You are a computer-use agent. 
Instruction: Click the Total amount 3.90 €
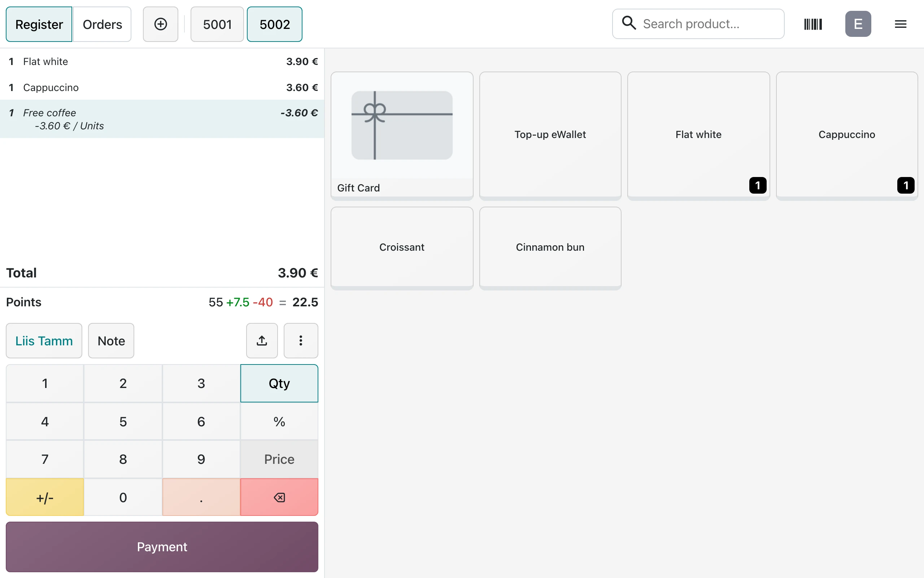pos(298,273)
